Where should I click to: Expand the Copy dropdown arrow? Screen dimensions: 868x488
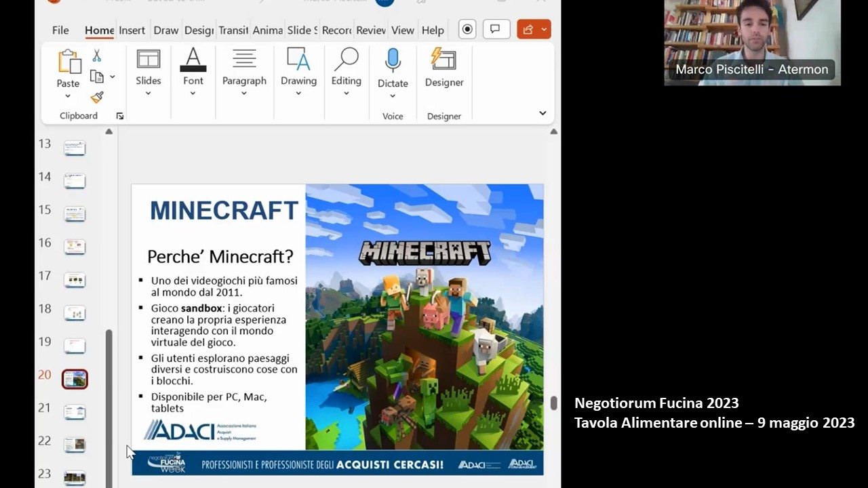click(113, 77)
